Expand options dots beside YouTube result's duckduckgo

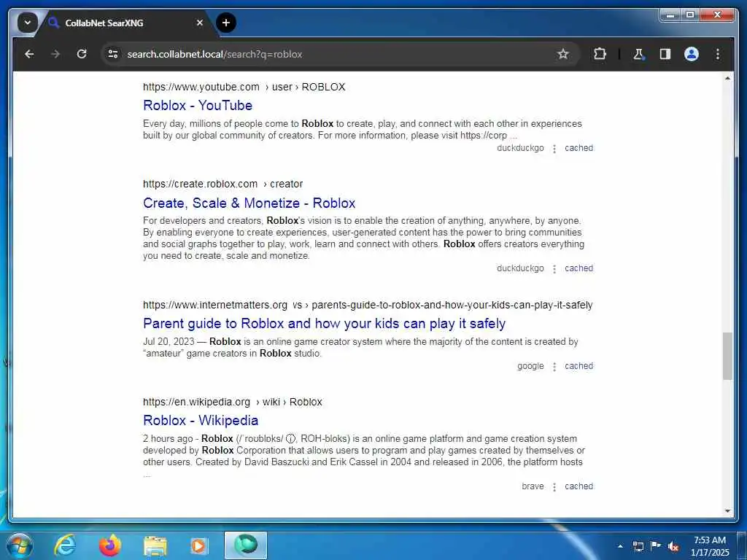[x=554, y=149]
